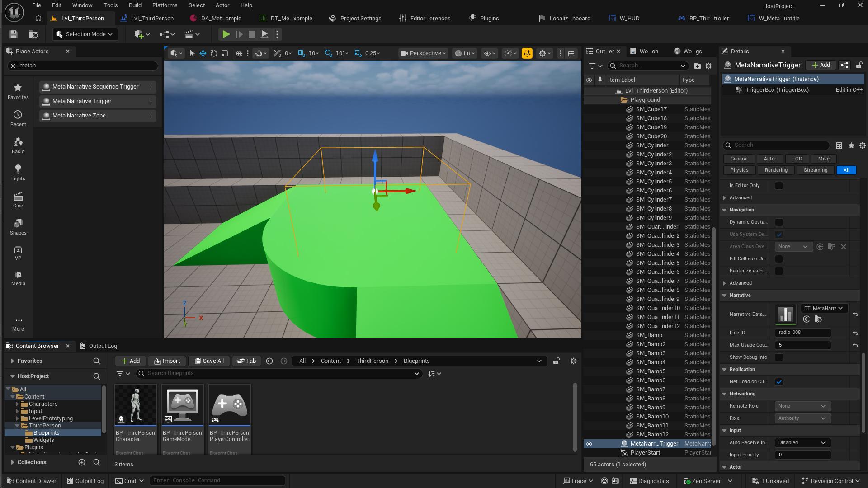Click the Import button in Content Browser
The image size is (868, 488).
tap(167, 361)
